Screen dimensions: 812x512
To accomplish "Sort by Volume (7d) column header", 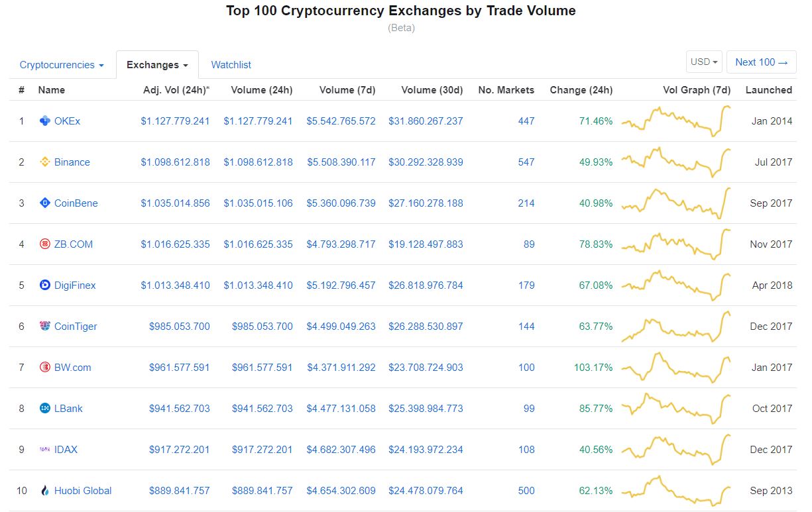I will pos(347,90).
